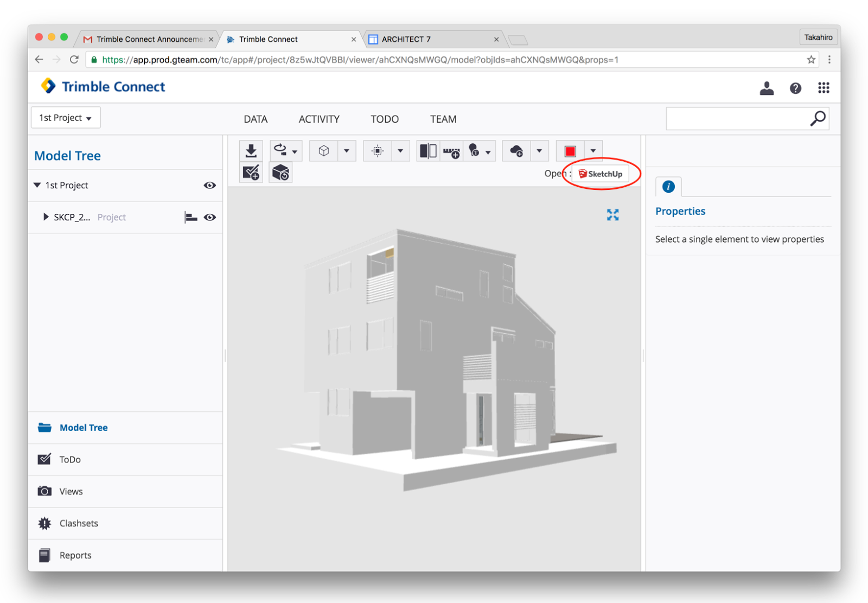Open a new browser tab
This screenshot has width=868, height=603.
point(518,40)
